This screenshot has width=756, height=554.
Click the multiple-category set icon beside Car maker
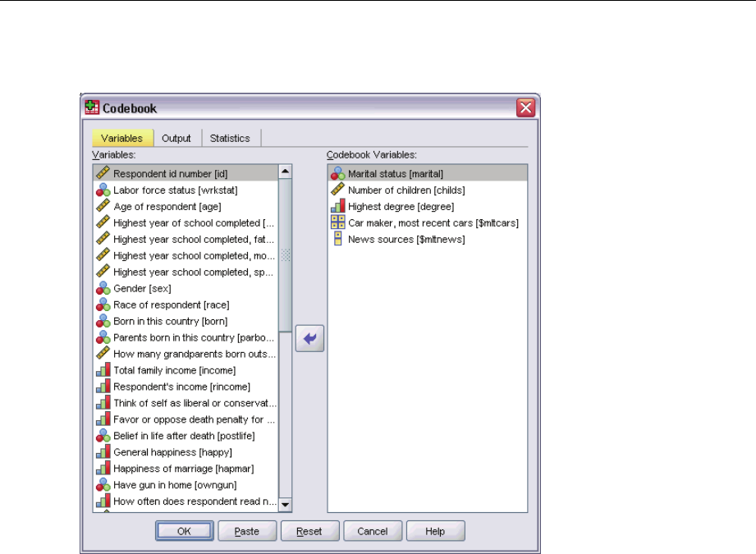pos(337,222)
